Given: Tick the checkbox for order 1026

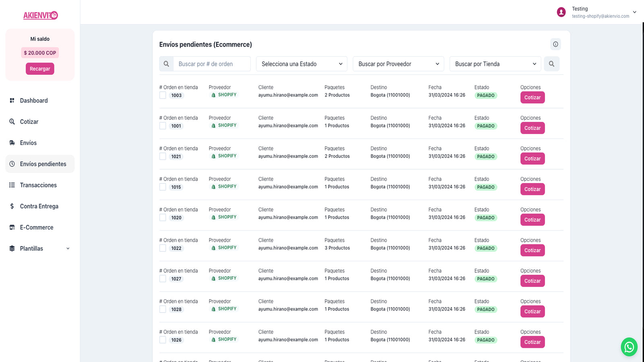Looking at the screenshot, I should (x=163, y=340).
